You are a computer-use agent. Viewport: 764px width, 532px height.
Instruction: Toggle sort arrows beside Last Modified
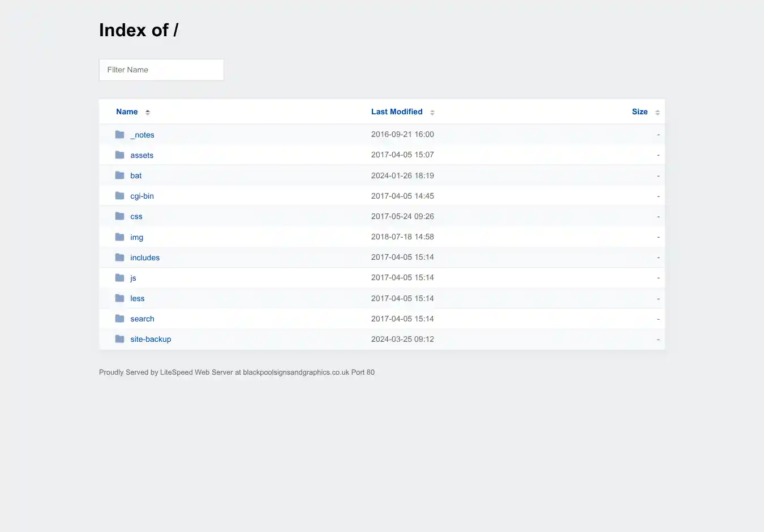coord(432,112)
